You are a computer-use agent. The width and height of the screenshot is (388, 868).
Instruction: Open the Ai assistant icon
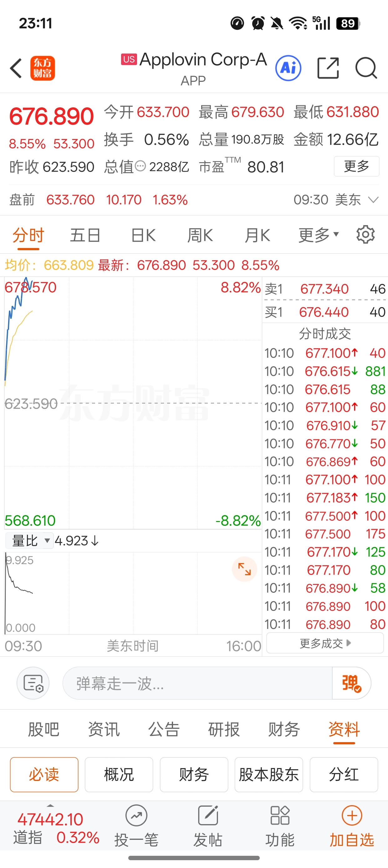point(288,68)
